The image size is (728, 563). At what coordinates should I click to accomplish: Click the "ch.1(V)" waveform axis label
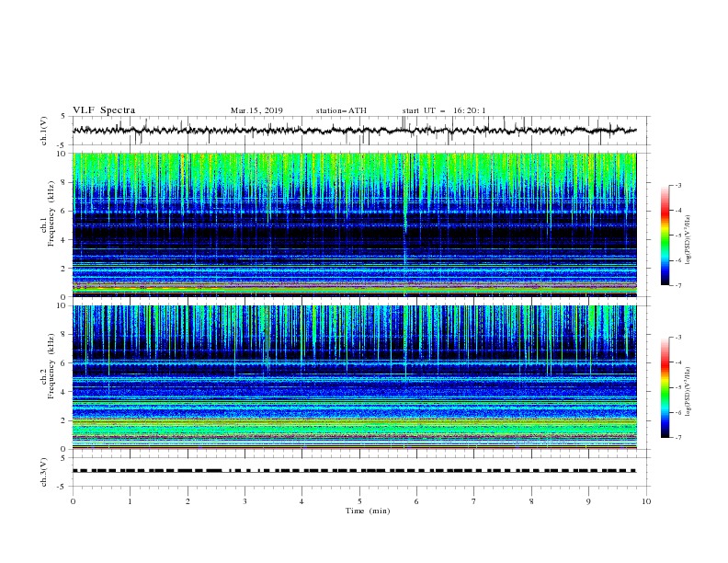pyautogui.click(x=43, y=131)
